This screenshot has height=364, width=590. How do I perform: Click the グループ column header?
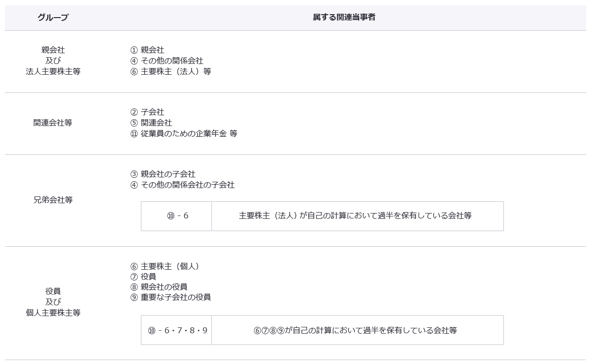click(x=53, y=18)
